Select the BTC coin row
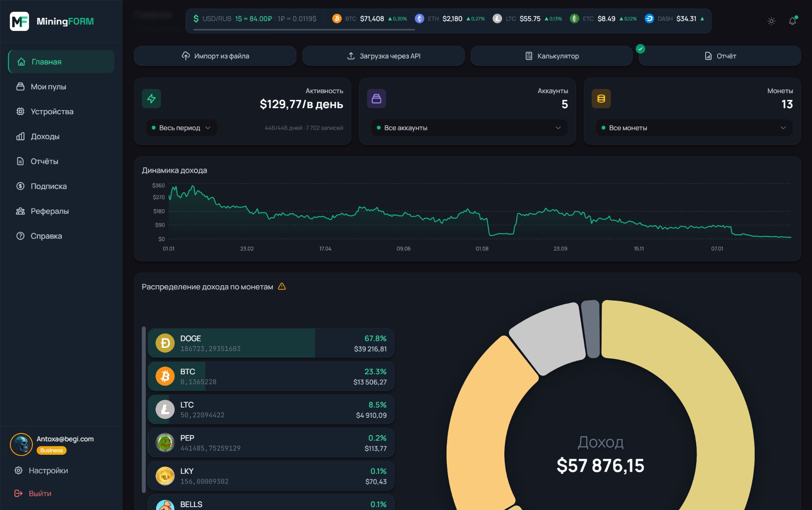The height and width of the screenshot is (510, 812). click(x=271, y=377)
